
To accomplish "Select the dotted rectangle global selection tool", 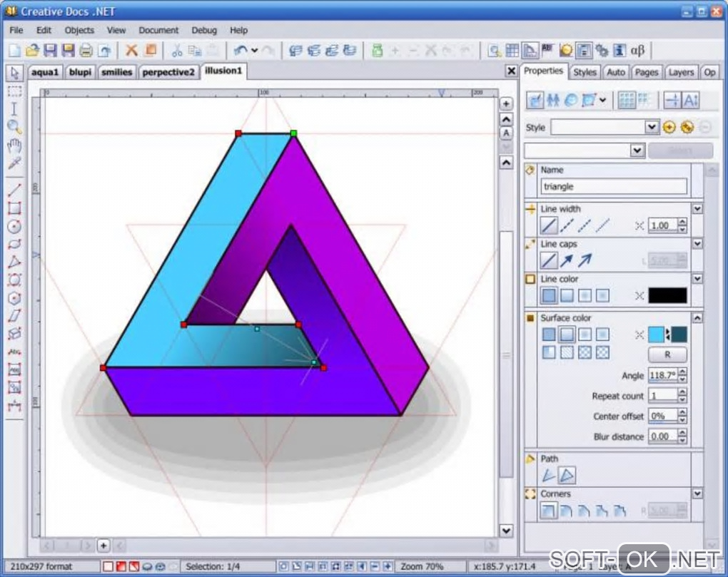I will point(14,91).
